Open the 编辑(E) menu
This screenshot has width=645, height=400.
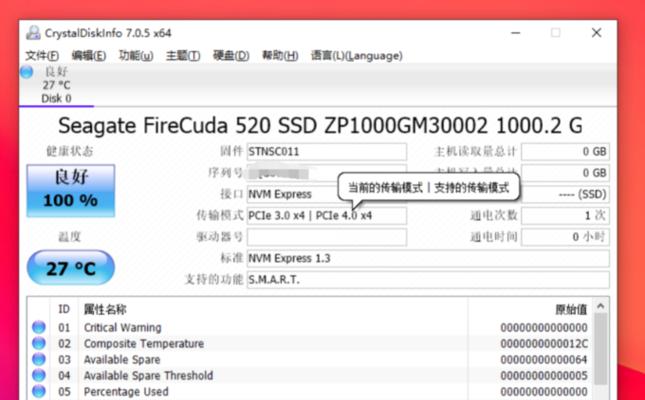pyautogui.click(x=88, y=56)
